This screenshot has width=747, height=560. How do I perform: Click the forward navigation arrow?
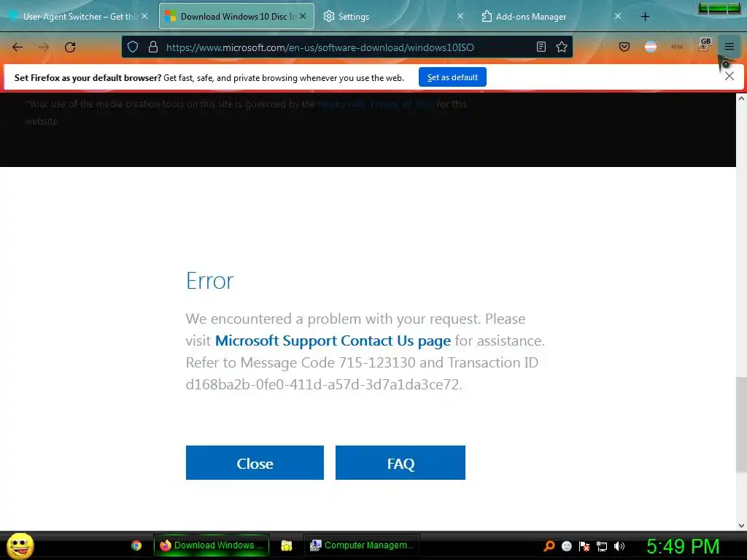coord(44,47)
